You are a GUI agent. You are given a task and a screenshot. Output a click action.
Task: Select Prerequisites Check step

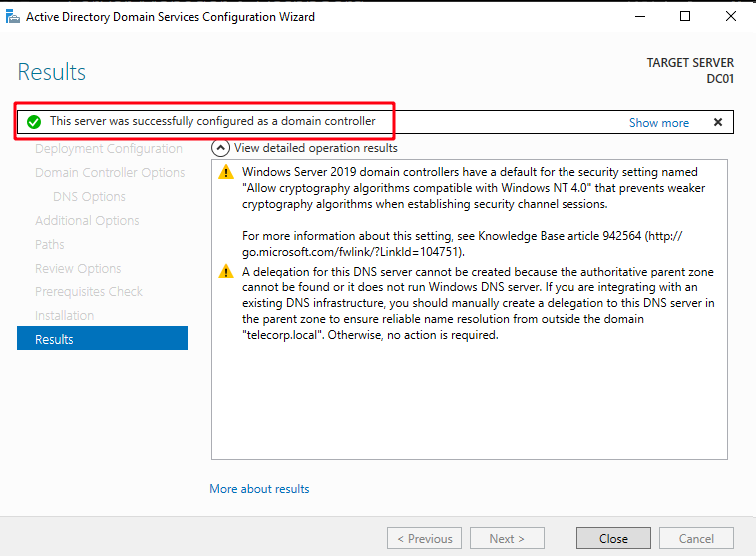tap(89, 292)
